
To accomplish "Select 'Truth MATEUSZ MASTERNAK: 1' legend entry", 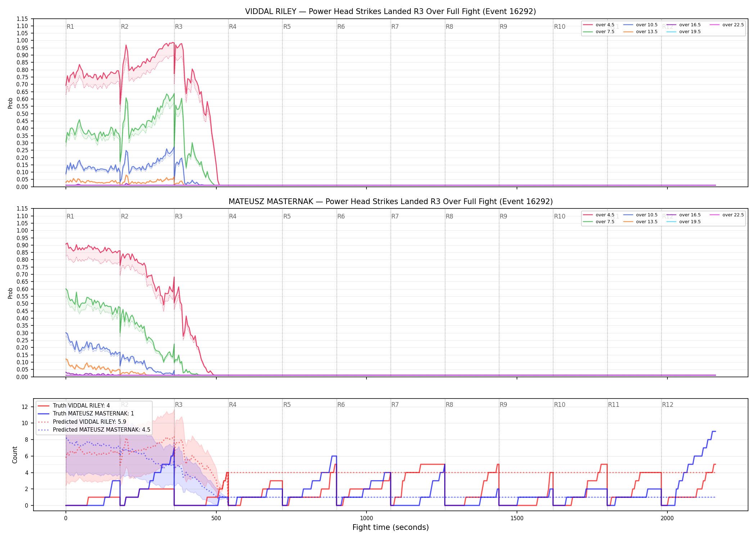I will [86, 414].
